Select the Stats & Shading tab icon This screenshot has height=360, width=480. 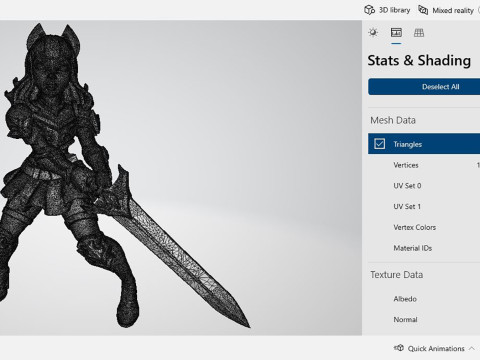click(396, 33)
